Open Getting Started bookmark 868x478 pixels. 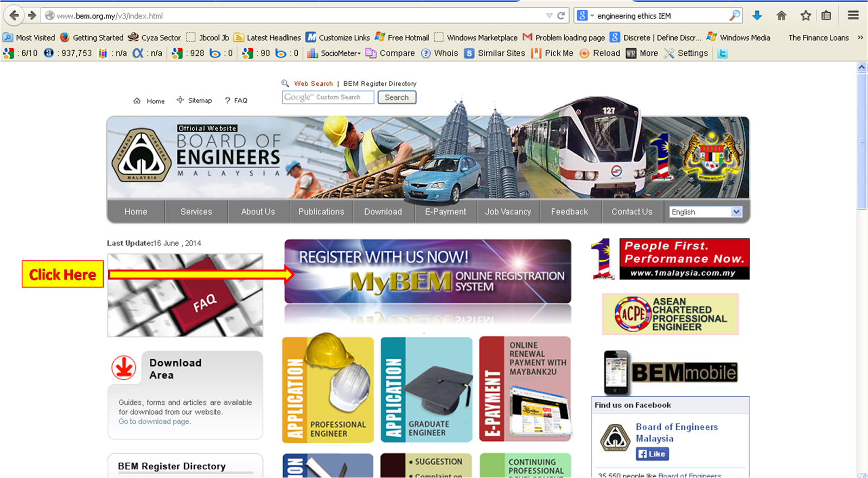coord(92,37)
